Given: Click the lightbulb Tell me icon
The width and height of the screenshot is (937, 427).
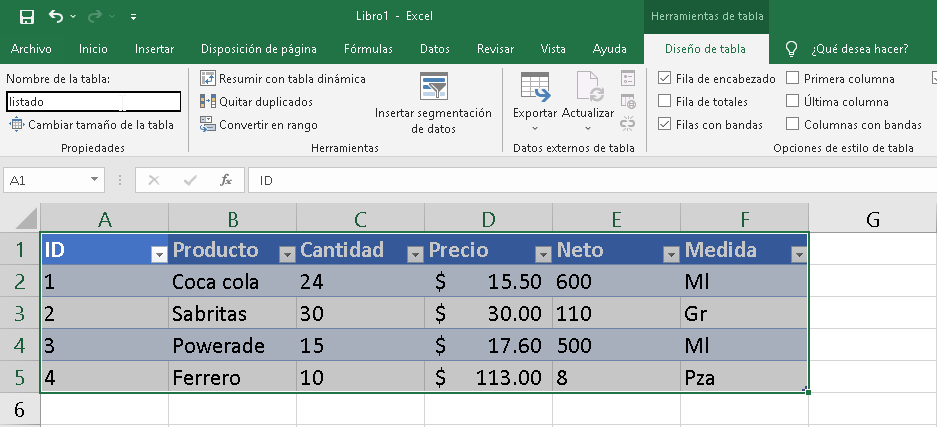Looking at the screenshot, I should (x=791, y=49).
